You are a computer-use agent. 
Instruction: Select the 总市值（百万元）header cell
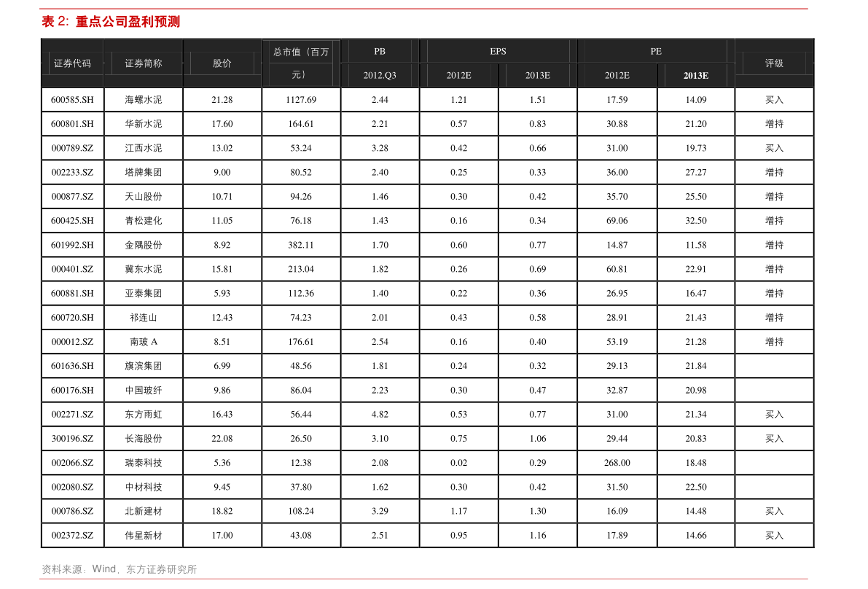tap(300, 63)
